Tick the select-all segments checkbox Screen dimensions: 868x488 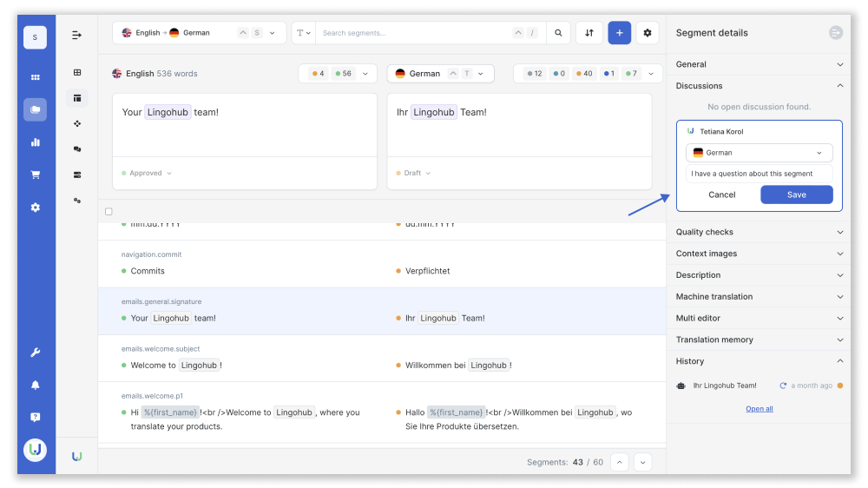108,212
